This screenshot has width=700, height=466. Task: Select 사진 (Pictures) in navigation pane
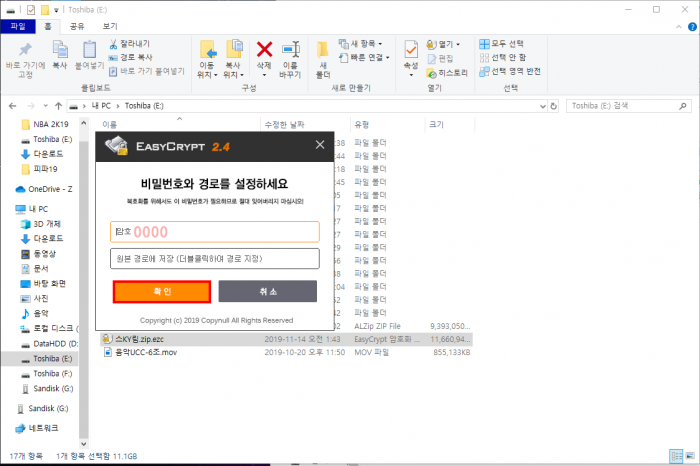(x=35, y=298)
